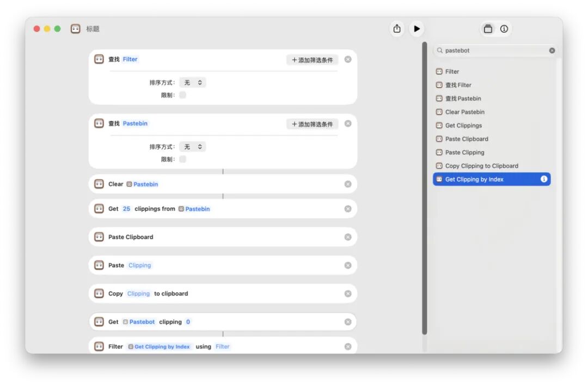
Task: Remove the 查找 Pastebin action
Action: coord(348,124)
